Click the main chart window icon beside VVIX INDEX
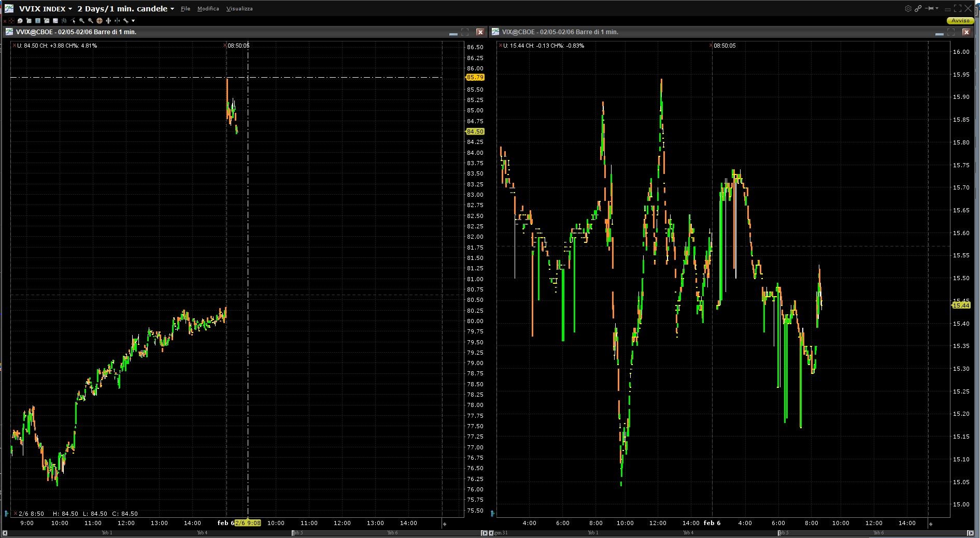Screen dimensions: 980x538 [x=9, y=8]
